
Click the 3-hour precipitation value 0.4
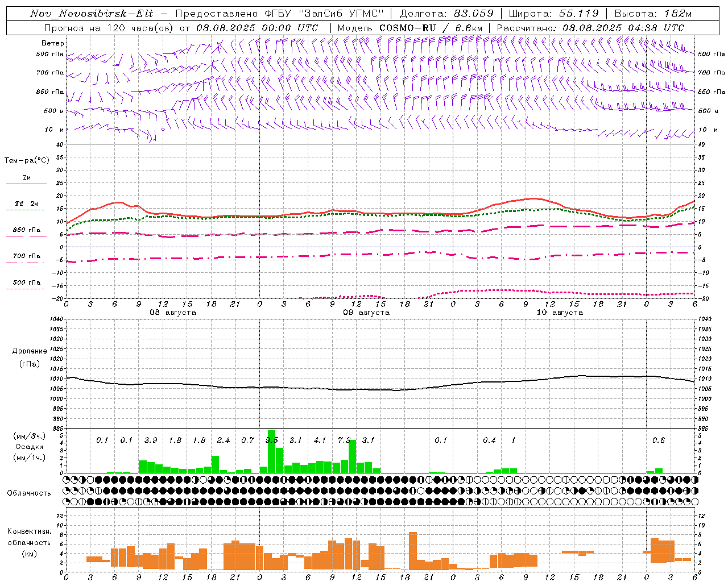[489, 440]
